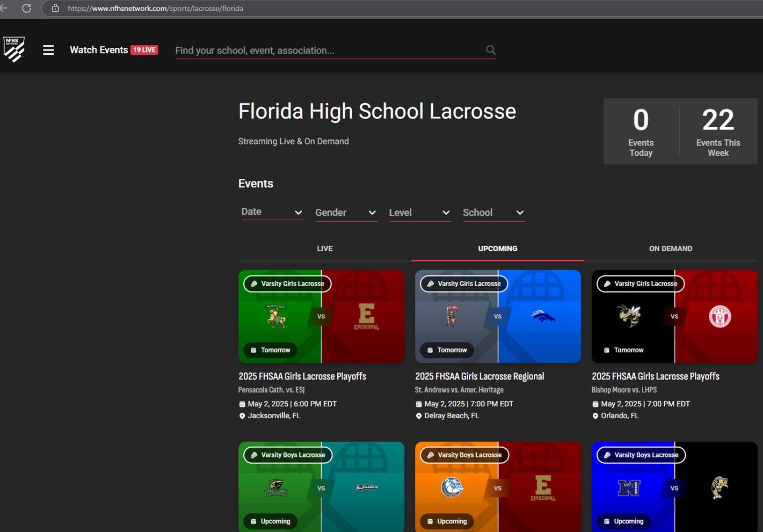Open the Bishop Moore Girls Lacrosse Playoffs title
763x532 pixels.
(656, 376)
